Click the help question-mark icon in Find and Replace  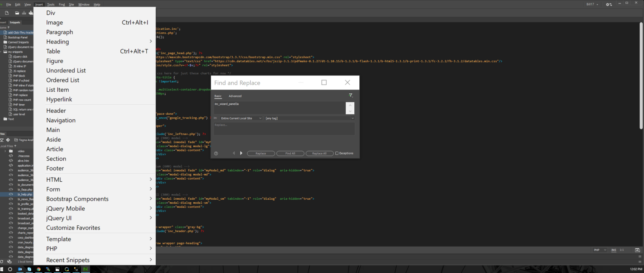coord(216,153)
